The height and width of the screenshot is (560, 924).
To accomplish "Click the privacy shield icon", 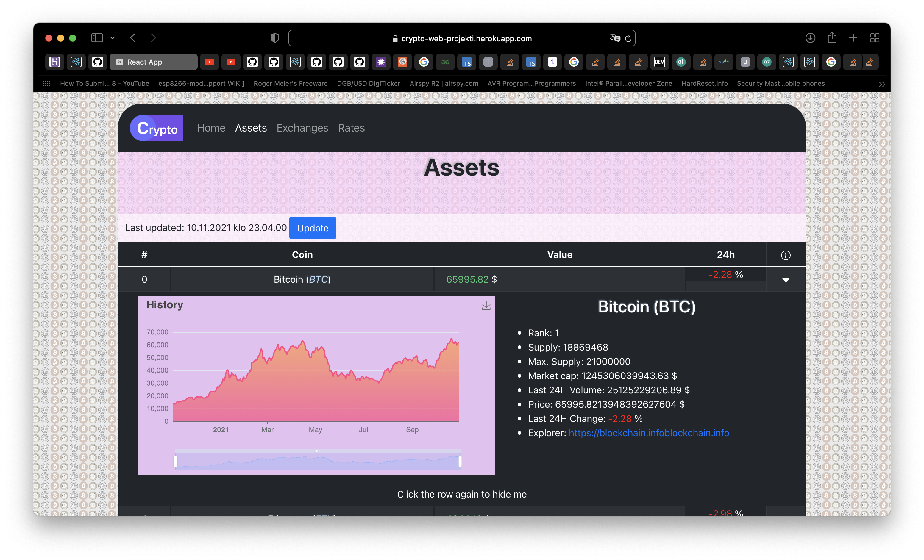I will [274, 38].
